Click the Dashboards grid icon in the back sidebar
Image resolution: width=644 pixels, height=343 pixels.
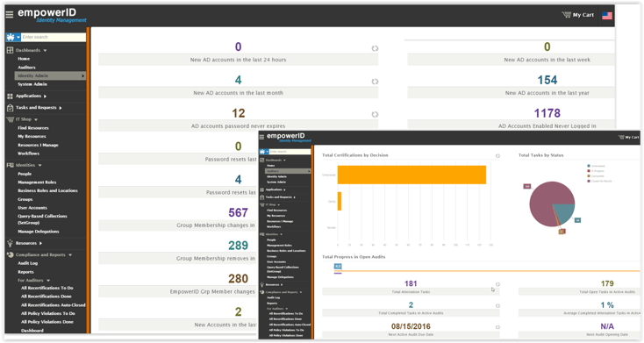pyautogui.click(x=10, y=50)
